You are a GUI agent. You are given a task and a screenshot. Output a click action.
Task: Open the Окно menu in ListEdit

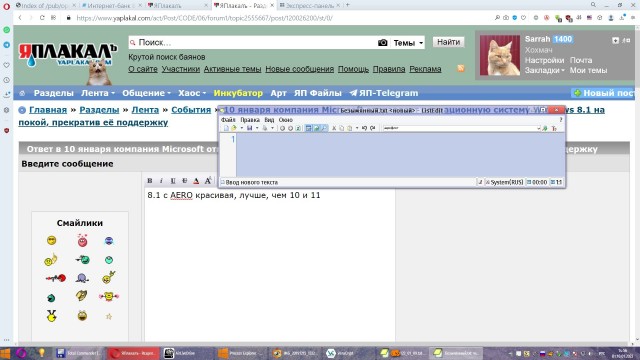285,120
